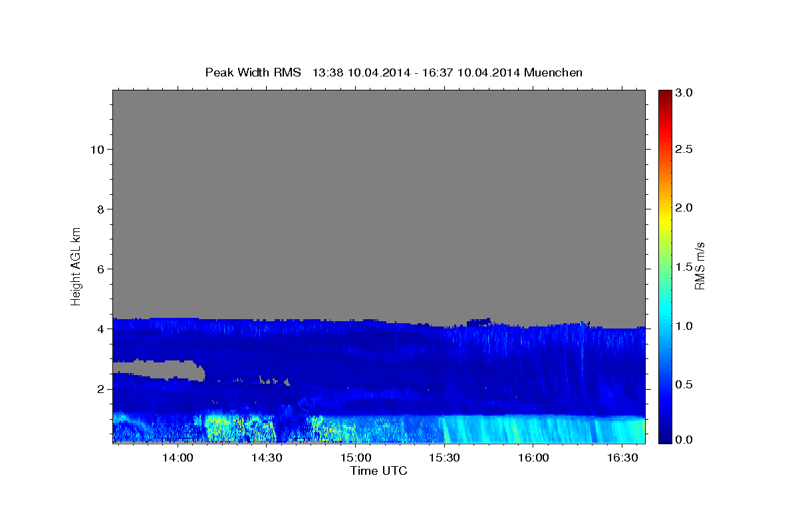Click the 'Height AGL km' axis label
Viewport: 798px width, 532px height.
pos(76,265)
